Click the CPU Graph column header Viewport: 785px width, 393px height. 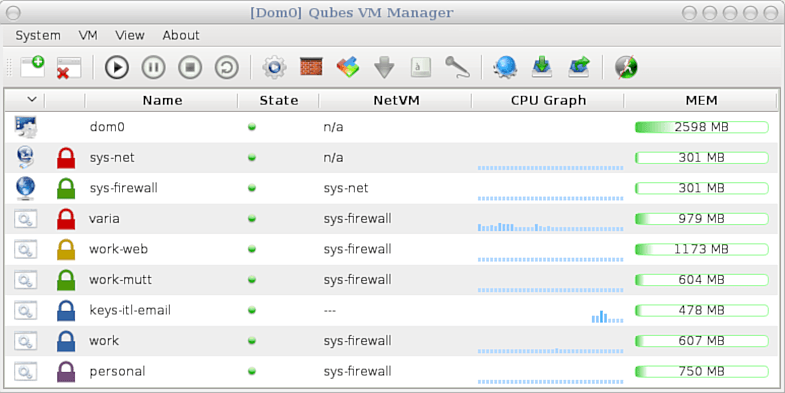pos(548,101)
